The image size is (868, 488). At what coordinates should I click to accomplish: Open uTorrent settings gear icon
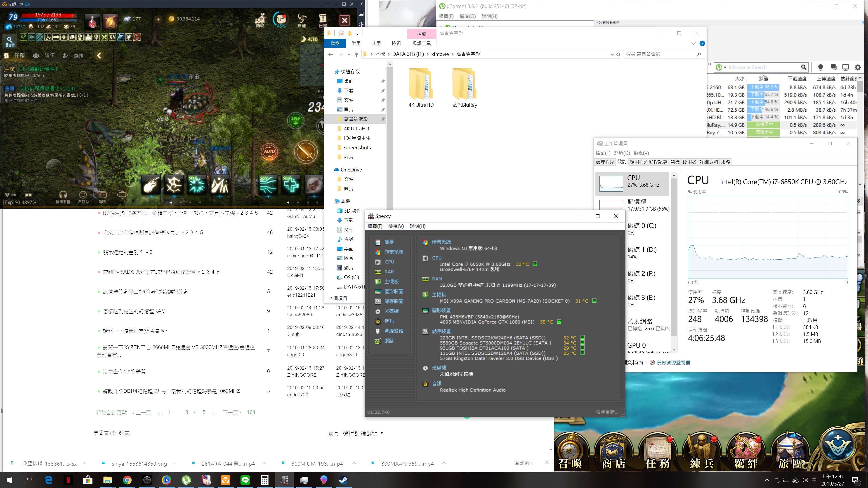point(858,67)
